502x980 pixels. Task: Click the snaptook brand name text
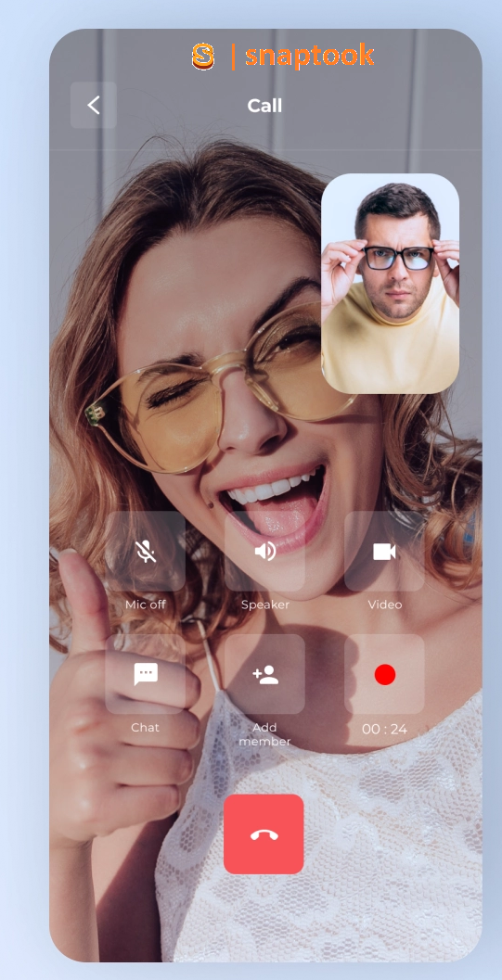309,57
